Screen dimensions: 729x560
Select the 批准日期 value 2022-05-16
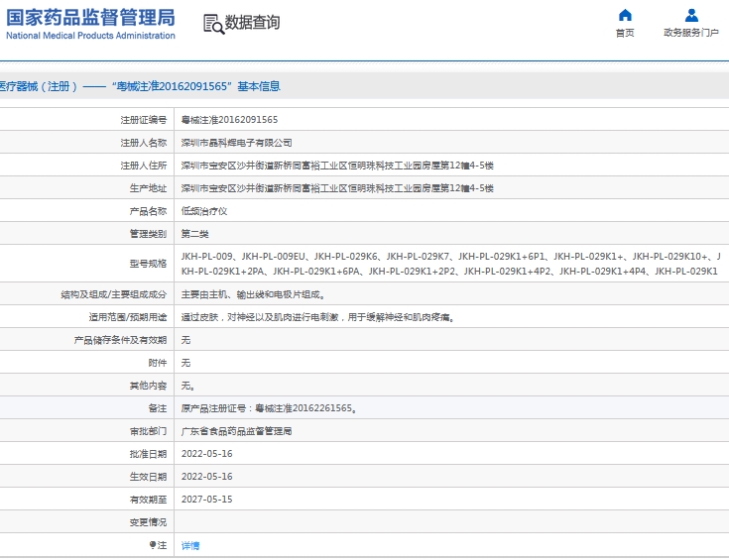click(206, 454)
